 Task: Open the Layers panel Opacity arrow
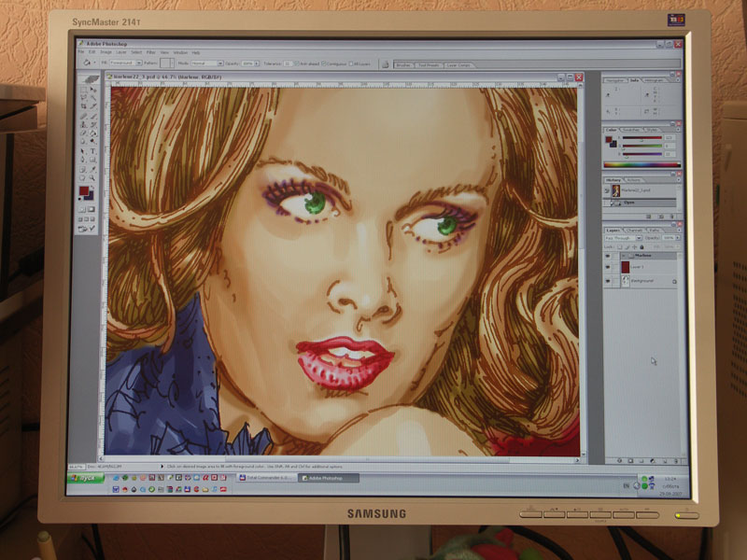tap(678, 238)
